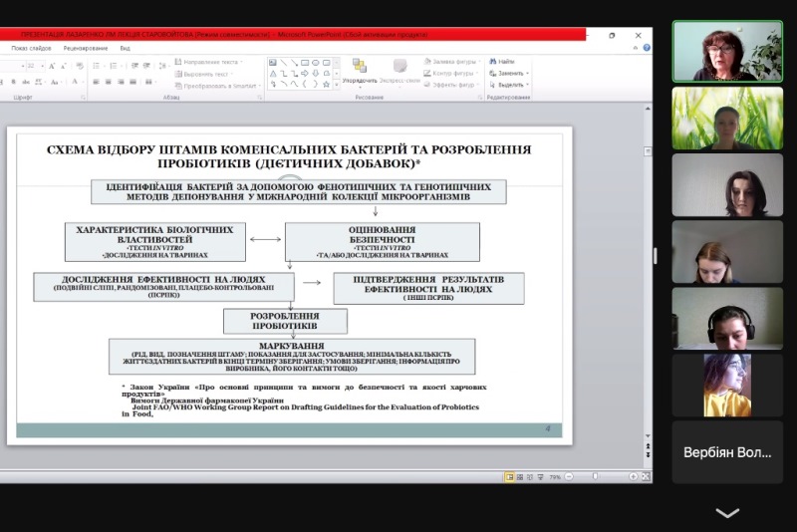Expand the Контур фигуры outline dropdown
Screen dimensions: 797x532
coord(479,73)
